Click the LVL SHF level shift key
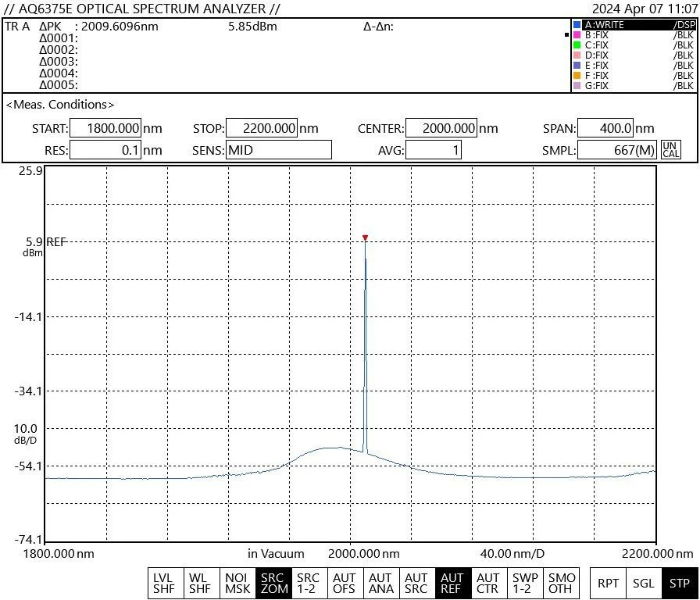The width and height of the screenshot is (700, 600). [164, 583]
